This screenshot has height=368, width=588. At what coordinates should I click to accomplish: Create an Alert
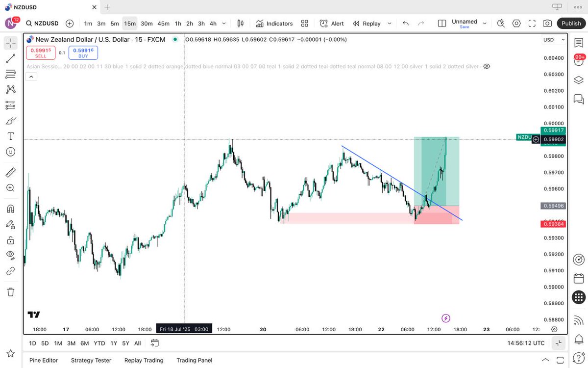pos(332,24)
